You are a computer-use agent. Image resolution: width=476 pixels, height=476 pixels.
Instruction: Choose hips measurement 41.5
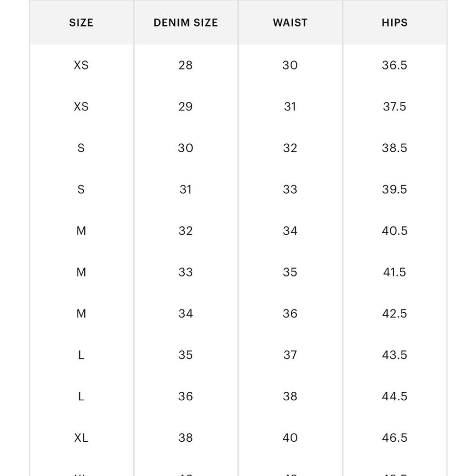pyautogui.click(x=394, y=272)
